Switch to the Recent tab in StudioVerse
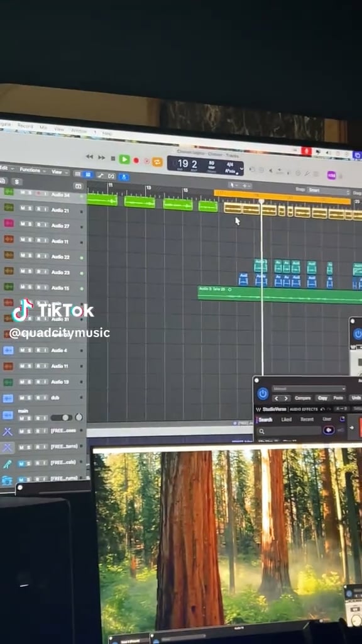This screenshot has height=644, width=362. (x=307, y=419)
